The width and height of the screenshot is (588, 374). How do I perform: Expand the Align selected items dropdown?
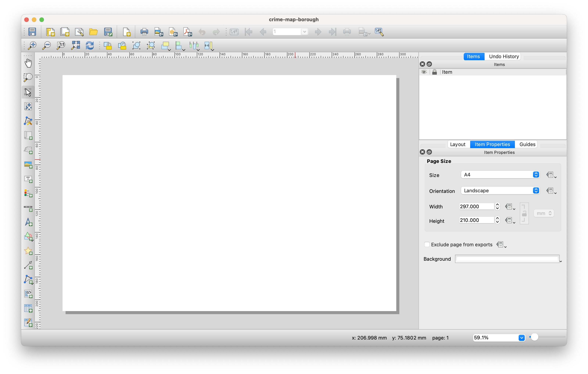pyautogui.click(x=184, y=50)
